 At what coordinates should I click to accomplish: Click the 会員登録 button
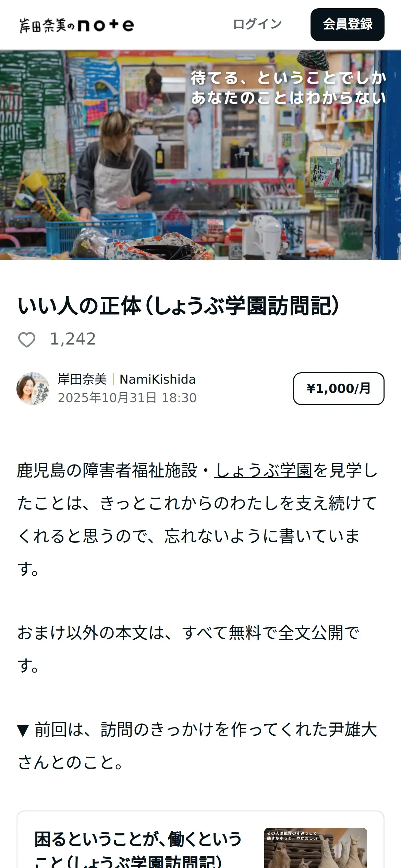(347, 25)
